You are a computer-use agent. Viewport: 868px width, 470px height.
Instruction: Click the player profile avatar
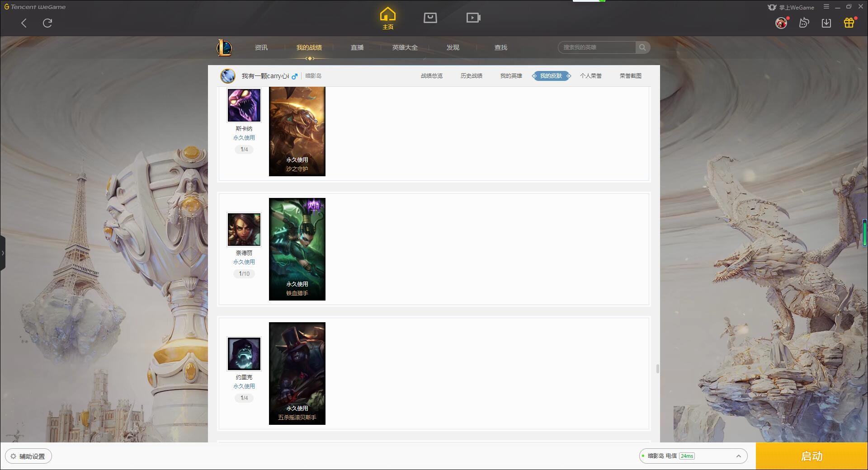tap(228, 76)
